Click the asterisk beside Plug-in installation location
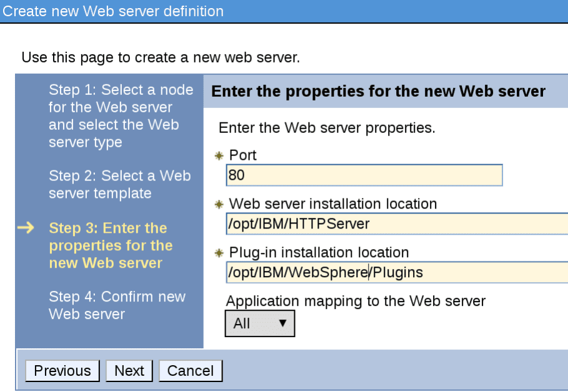Image resolution: width=568 pixels, height=392 pixels. (219, 253)
